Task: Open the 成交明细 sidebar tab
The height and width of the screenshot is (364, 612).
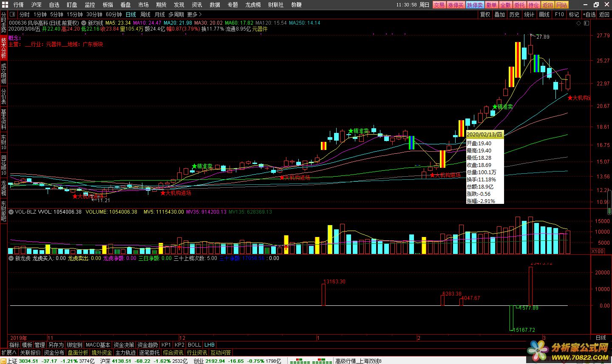Action: click(x=3, y=73)
